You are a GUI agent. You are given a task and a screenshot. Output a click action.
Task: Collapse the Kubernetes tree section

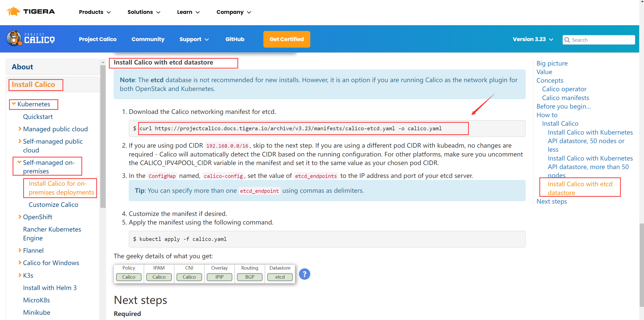14,104
